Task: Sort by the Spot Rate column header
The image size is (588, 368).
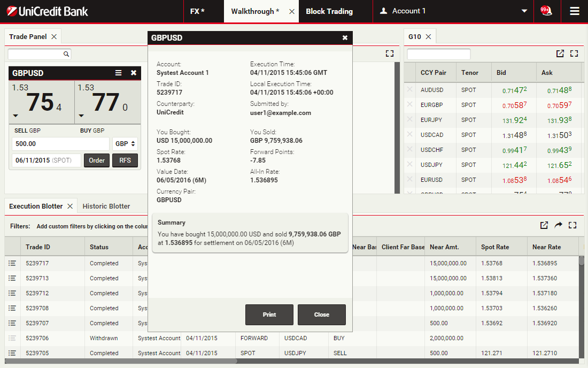Action: pyautogui.click(x=494, y=247)
